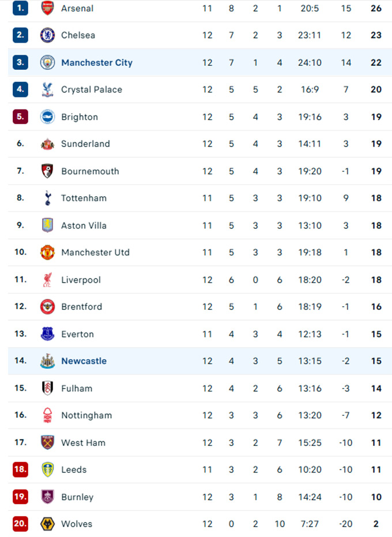
Task: Click the position 1 rank badge
Action: click(20, 8)
